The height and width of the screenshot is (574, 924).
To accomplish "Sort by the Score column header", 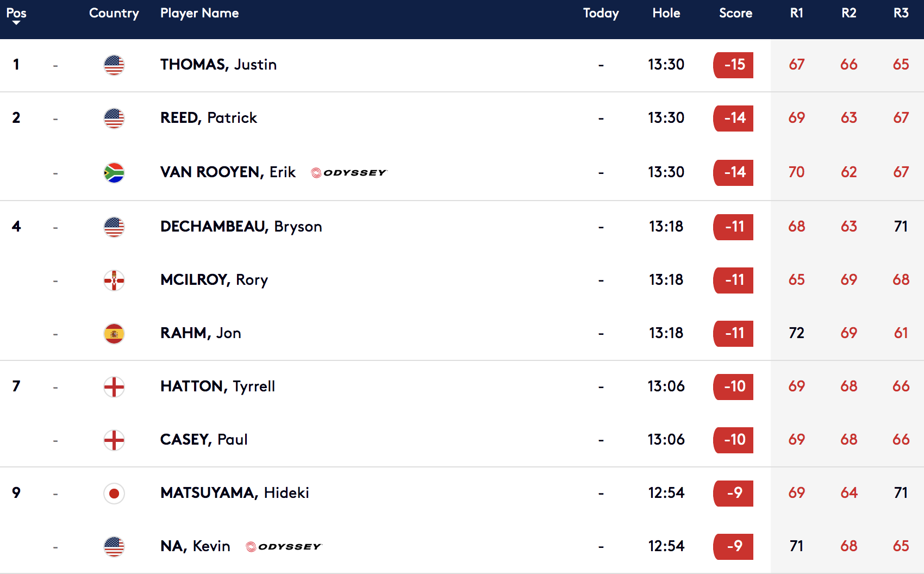I will click(x=735, y=13).
